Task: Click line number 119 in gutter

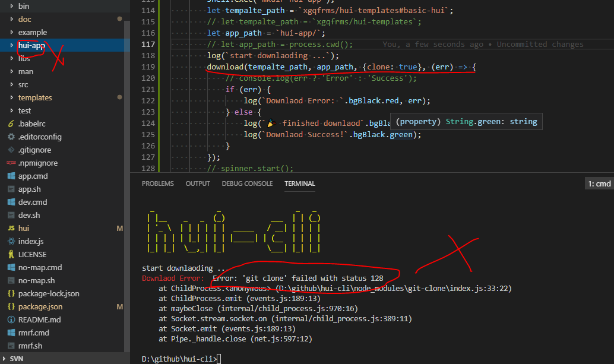Action: [x=148, y=67]
